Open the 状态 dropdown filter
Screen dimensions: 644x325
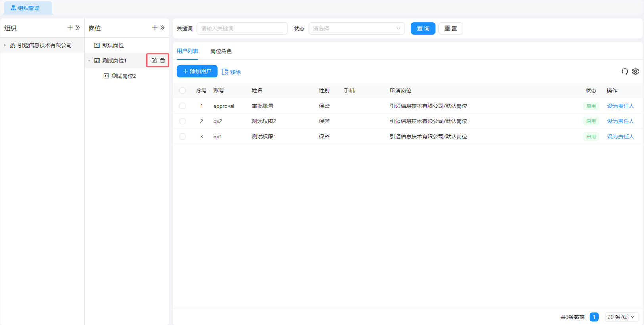356,29
